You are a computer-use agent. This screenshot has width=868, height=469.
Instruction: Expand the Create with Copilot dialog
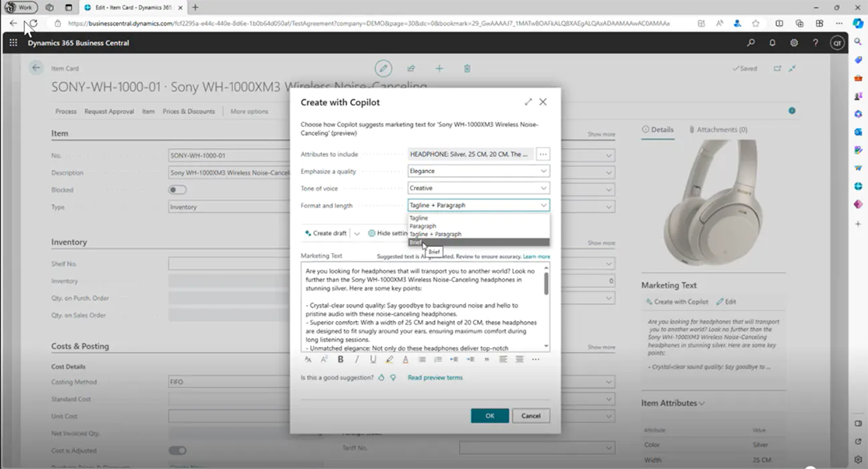(528, 102)
